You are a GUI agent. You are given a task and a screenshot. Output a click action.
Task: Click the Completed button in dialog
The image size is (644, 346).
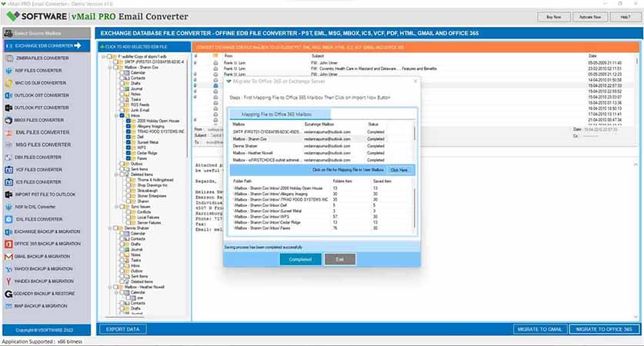coord(301,259)
